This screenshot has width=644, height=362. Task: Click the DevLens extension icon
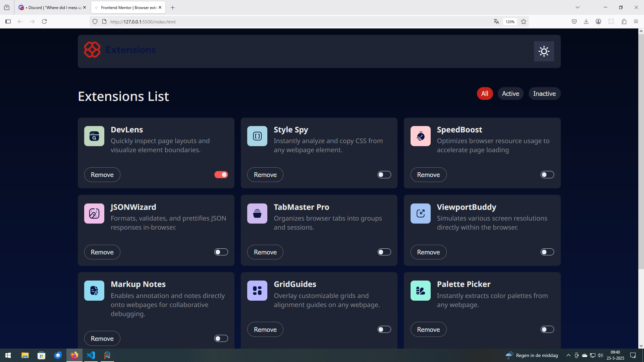coord(94,136)
